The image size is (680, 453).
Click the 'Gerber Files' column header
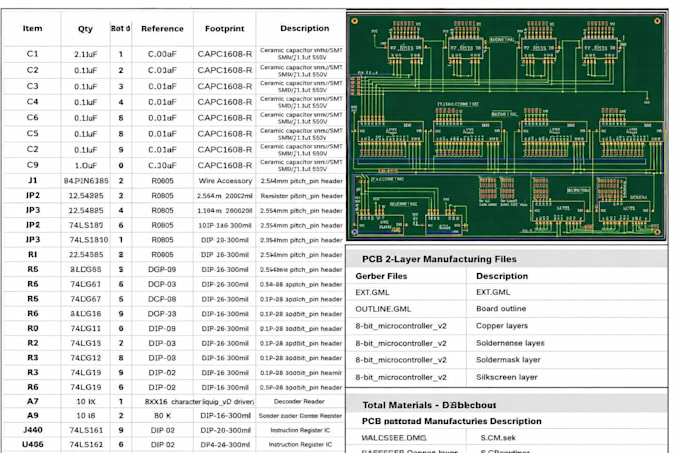381,276
